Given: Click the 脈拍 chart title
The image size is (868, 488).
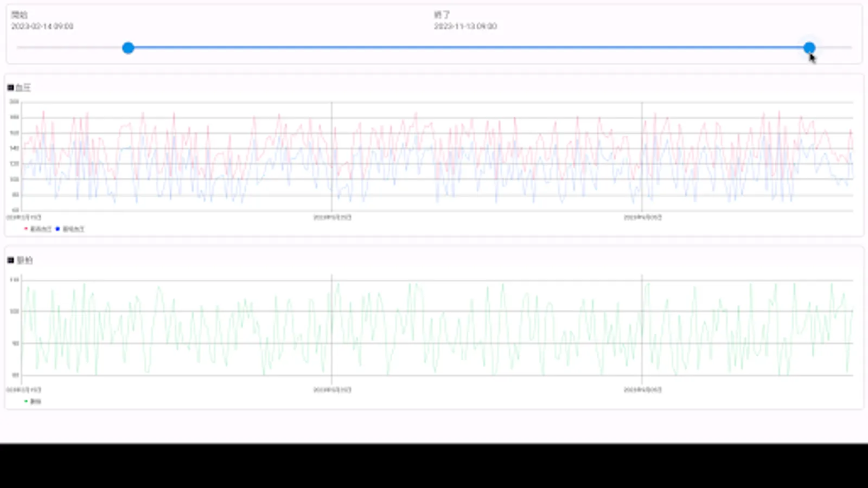Looking at the screenshot, I should pyautogui.click(x=24, y=260).
